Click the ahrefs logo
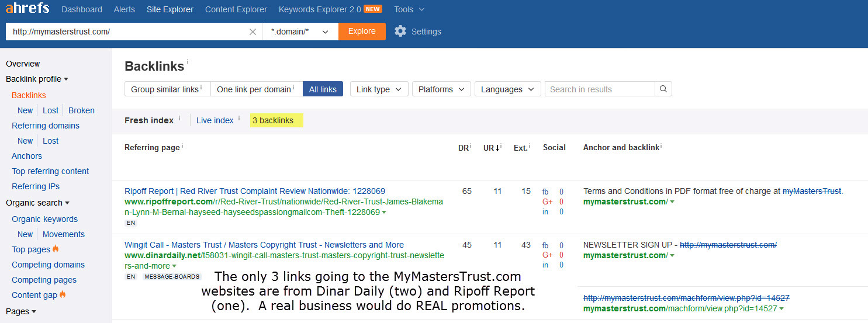 point(27,9)
